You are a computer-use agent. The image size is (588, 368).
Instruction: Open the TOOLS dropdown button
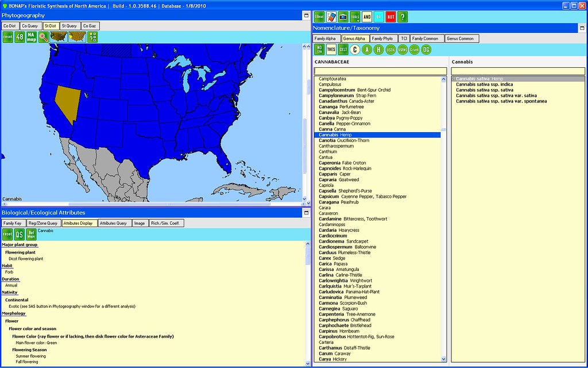[355, 17]
